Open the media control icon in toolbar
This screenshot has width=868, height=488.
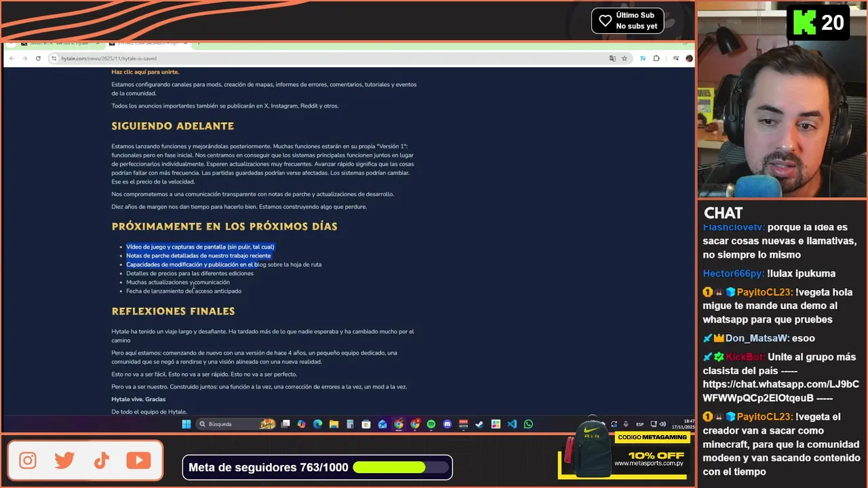tap(676, 58)
